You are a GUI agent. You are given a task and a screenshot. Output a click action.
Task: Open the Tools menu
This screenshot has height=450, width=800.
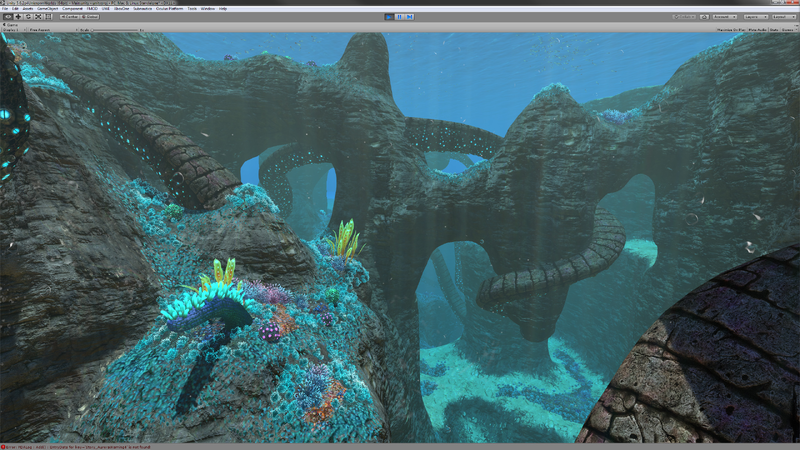pos(192,9)
